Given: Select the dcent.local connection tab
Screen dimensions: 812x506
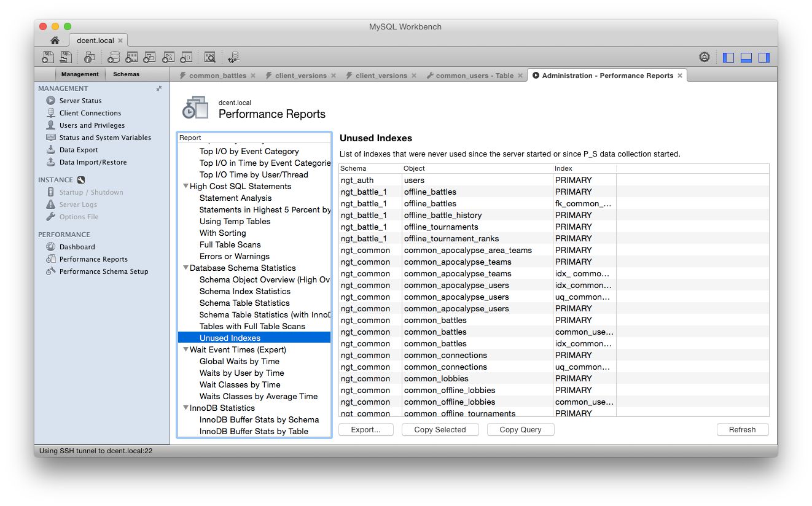Looking at the screenshot, I should pos(95,41).
